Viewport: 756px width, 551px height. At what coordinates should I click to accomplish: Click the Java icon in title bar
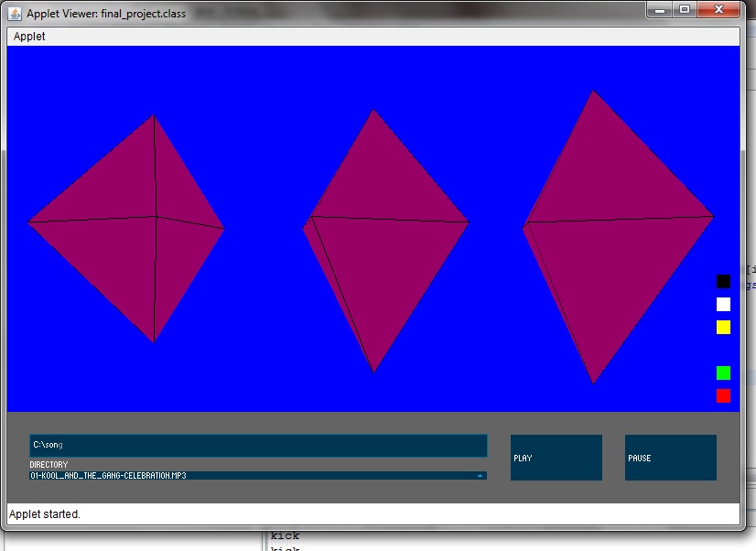16,14
